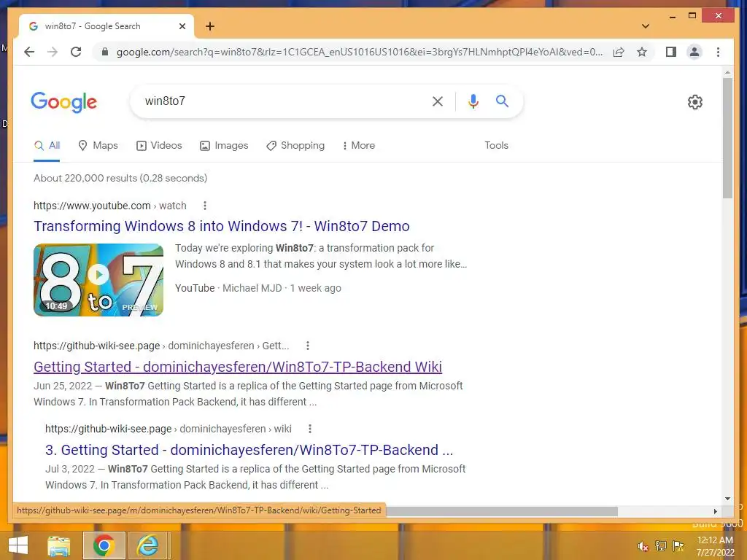Open a new tab with the plus button
Image resolution: width=747 pixels, height=560 pixels.
coord(210,26)
